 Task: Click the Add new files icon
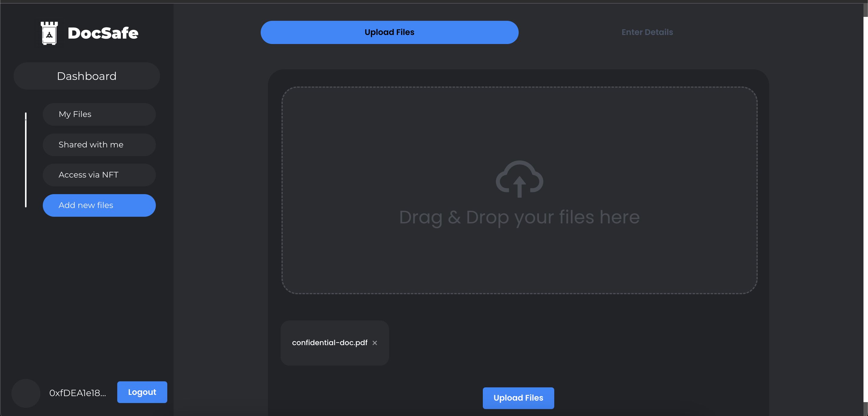(x=99, y=205)
